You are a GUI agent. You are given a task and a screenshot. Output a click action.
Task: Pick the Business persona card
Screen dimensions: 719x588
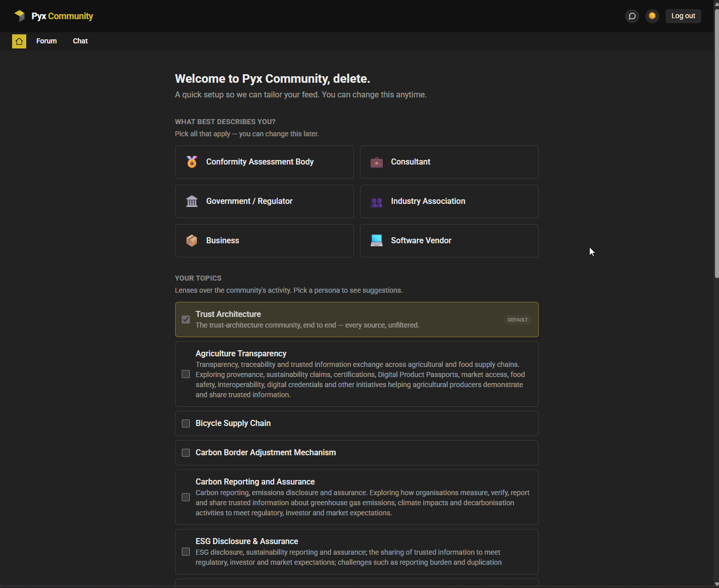(x=265, y=241)
